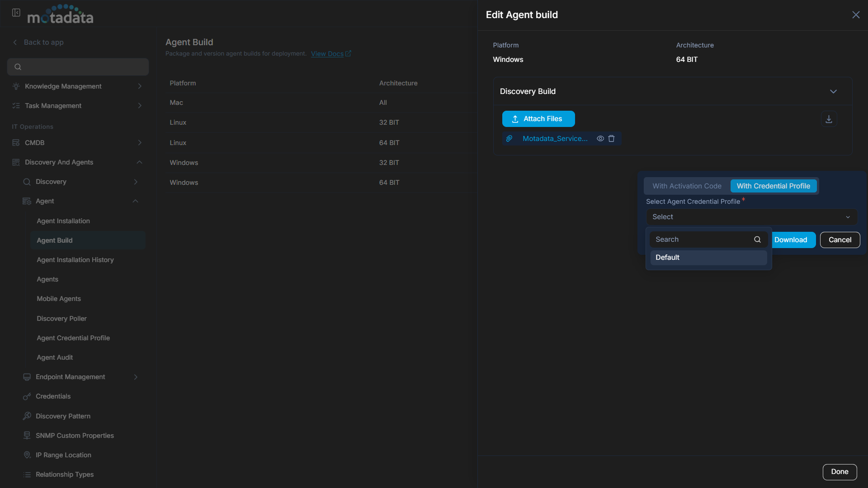Click the magnifier icon in dropdown search
Image resolution: width=868 pixels, height=488 pixels.
(x=757, y=239)
